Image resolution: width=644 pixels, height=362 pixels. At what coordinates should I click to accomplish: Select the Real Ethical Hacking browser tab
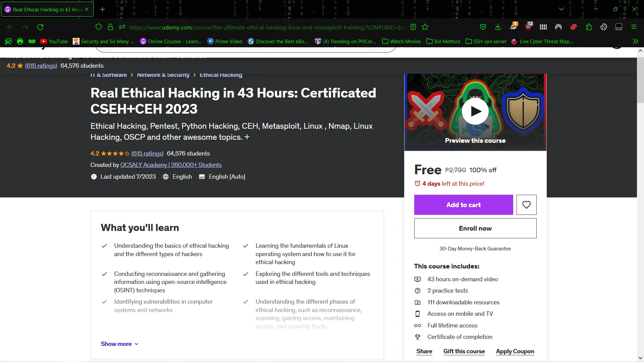47,9
